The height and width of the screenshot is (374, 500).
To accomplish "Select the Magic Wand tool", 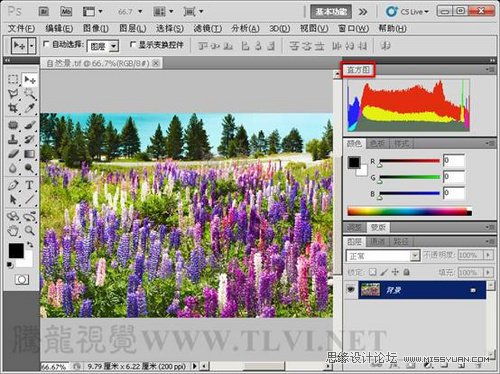I will point(30,94).
